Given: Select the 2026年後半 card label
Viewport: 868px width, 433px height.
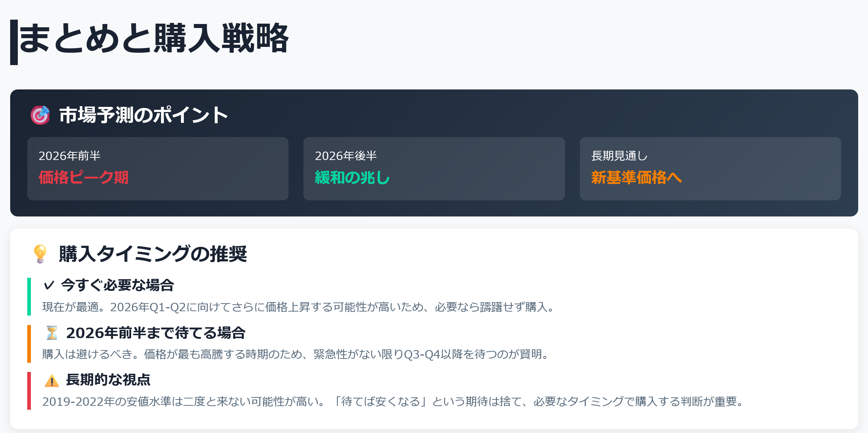Looking at the screenshot, I should tap(346, 156).
